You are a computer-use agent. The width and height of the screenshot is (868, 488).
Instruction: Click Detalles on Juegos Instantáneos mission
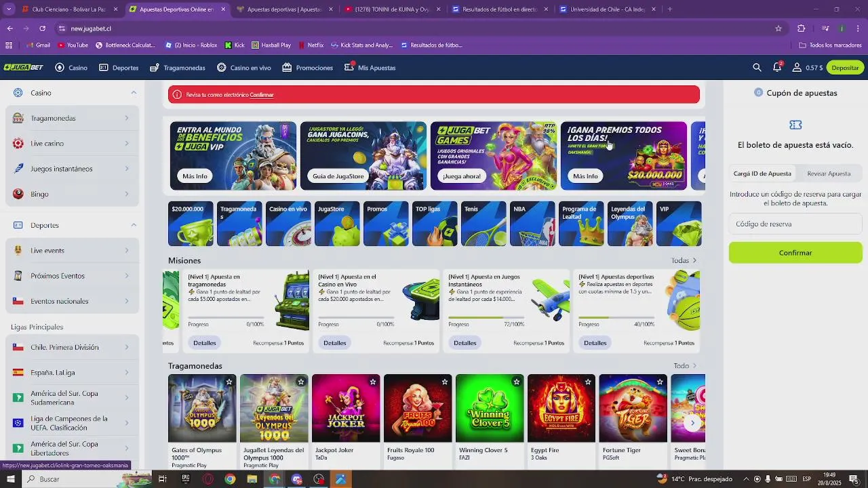coord(465,343)
